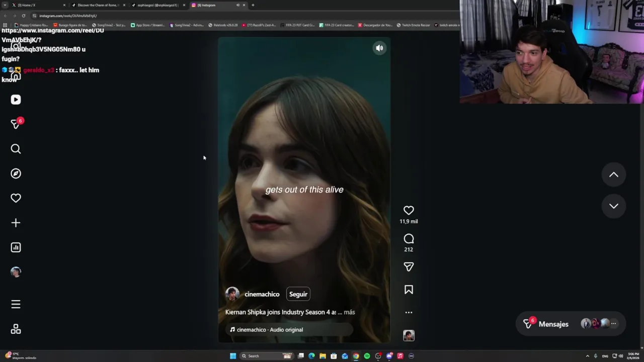The width and height of the screenshot is (644, 362).
Task: Switch to the sophiaegod browser tab
Action: tap(158, 5)
